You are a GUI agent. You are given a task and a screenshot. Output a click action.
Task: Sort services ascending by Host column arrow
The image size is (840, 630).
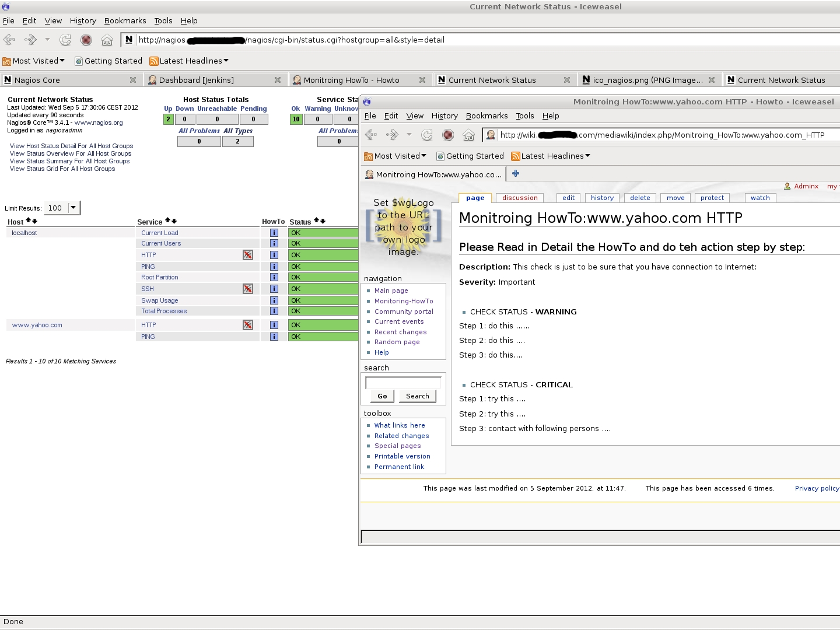[x=29, y=221]
